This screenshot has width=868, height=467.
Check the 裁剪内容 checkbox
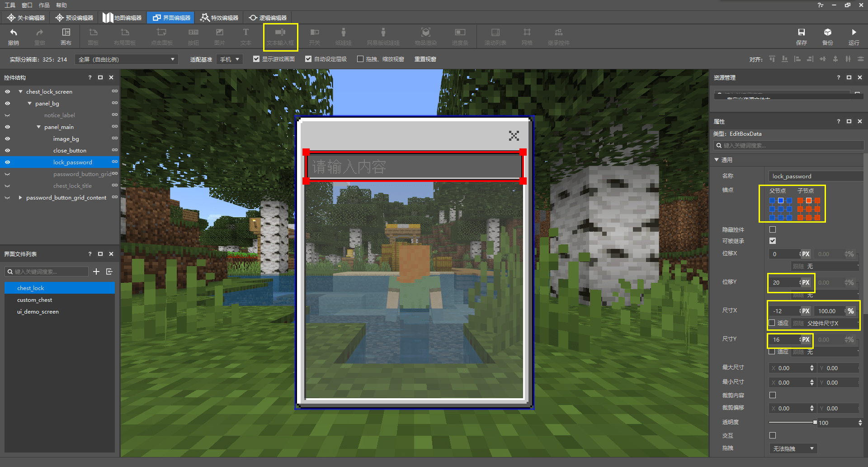click(x=773, y=396)
